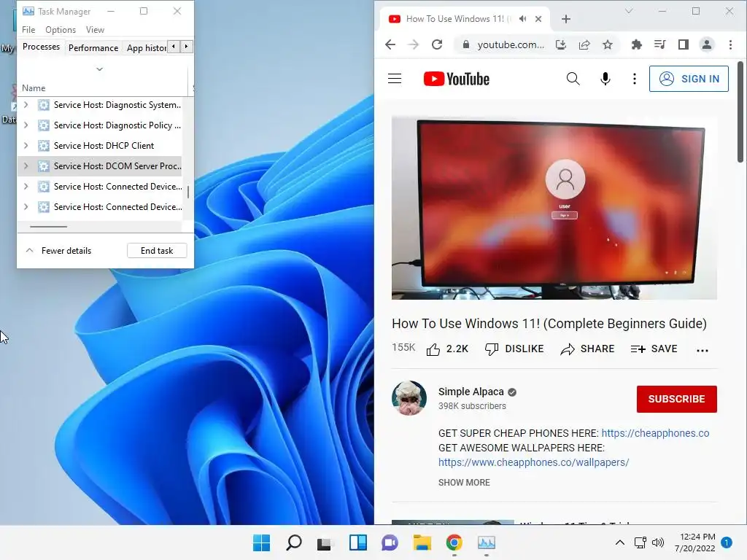
Task: Click the column header dropdown chevron
Action: tap(99, 69)
